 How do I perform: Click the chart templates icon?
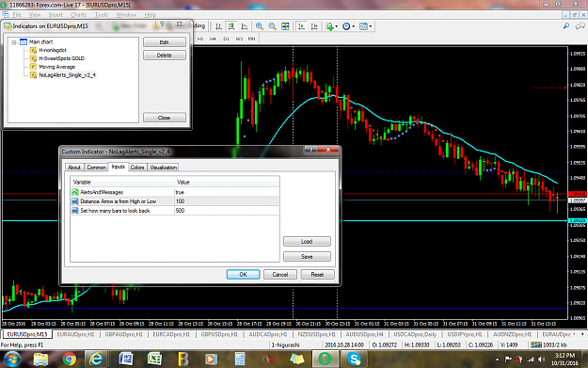click(x=363, y=26)
